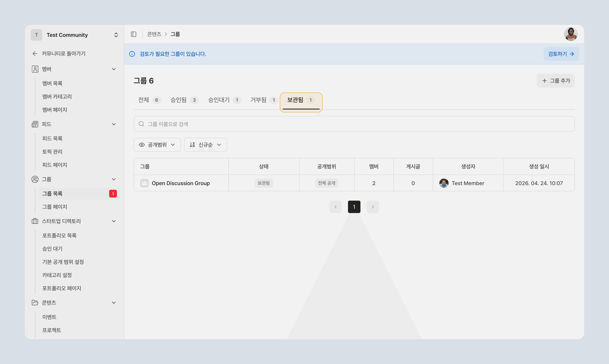
Task: Click the 그룹 section people icon
Action: pos(35,179)
